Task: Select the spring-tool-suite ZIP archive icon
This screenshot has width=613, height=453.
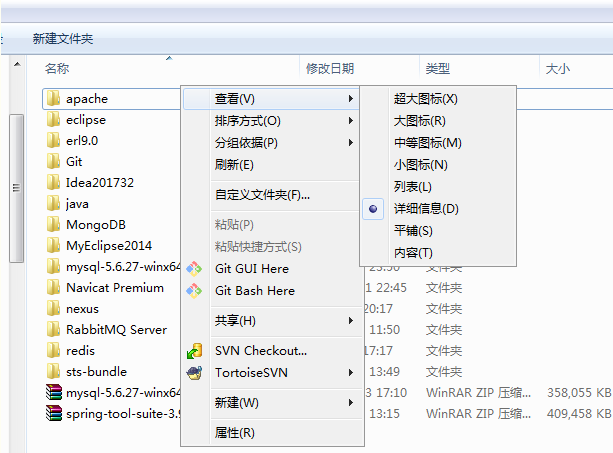Action: (54, 413)
